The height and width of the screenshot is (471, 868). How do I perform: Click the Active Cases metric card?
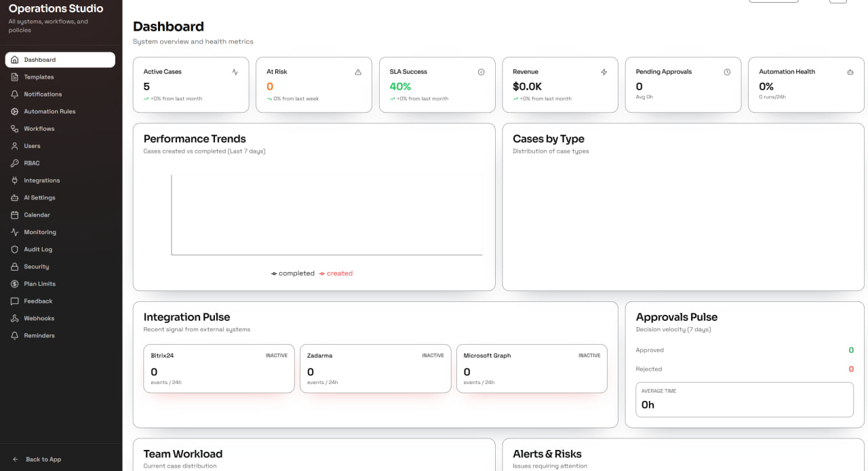pos(191,85)
